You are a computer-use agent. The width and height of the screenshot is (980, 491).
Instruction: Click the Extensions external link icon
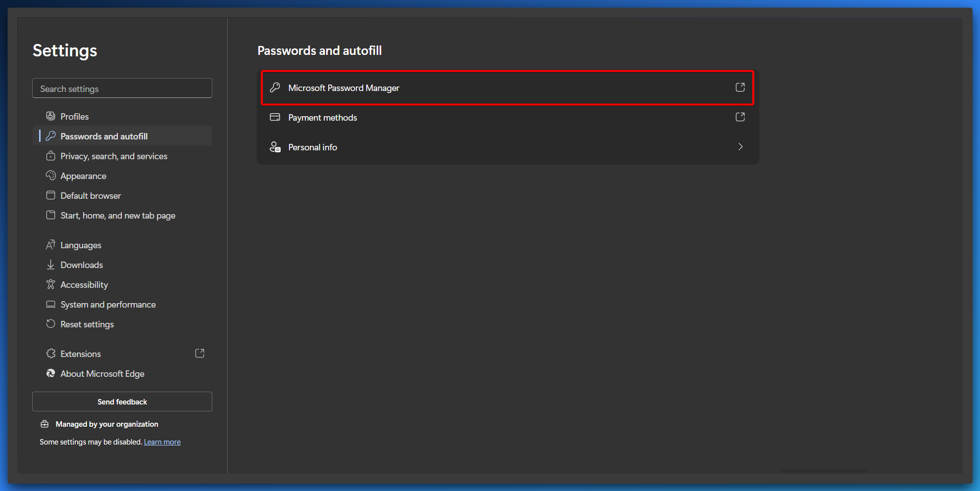(200, 354)
